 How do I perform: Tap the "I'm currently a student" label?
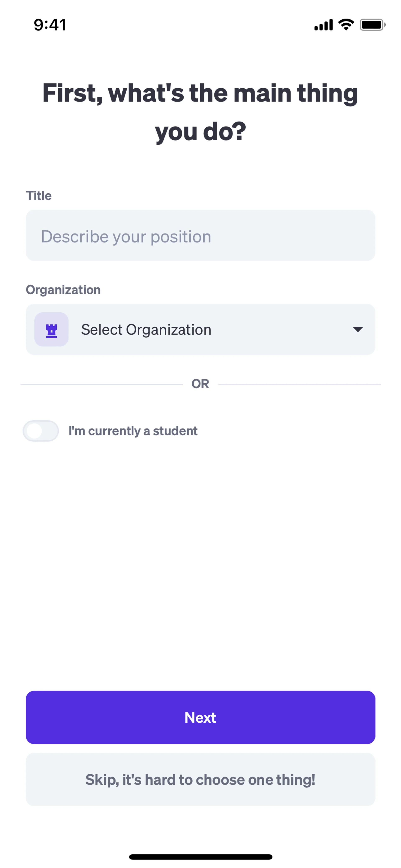coord(133,431)
